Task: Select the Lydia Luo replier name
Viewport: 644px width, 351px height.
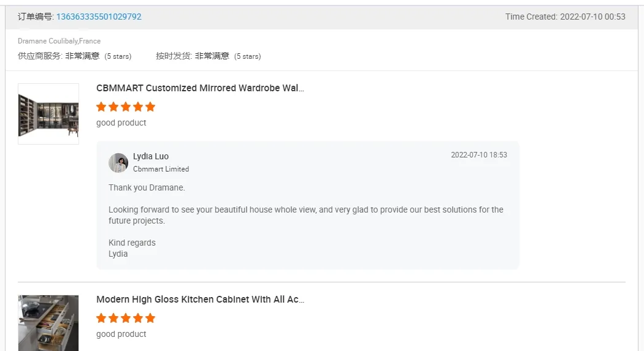Action: [151, 156]
